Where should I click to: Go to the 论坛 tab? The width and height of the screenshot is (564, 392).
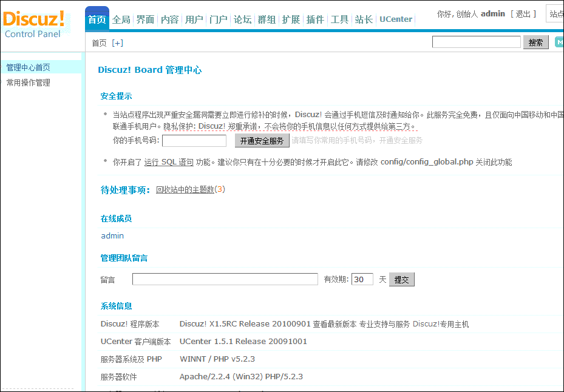(242, 19)
